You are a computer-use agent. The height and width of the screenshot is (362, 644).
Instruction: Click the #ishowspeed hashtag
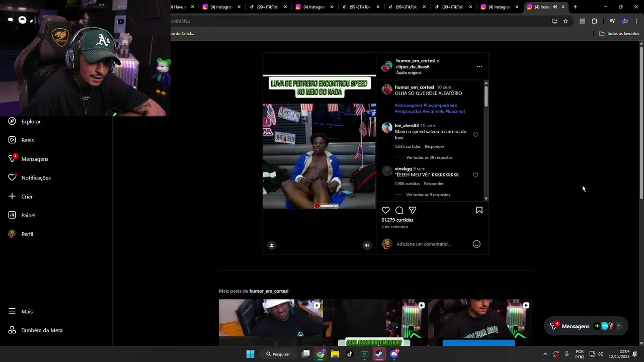pos(408,106)
